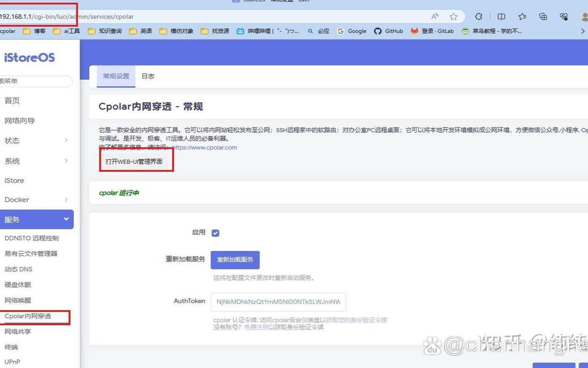Select 常规设置 tab
Image resolution: width=588 pixels, height=368 pixels.
116,76
